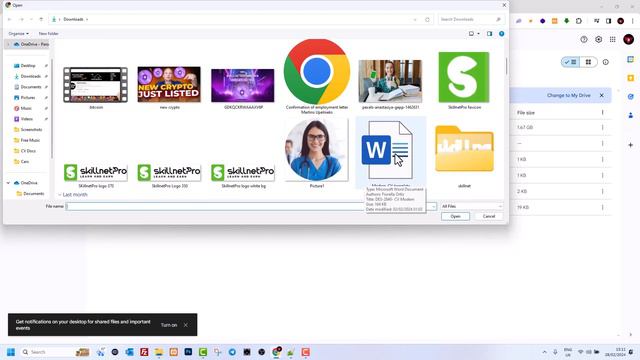Open the All Files type dropdown
Viewport: 640px width, 360px height.
[471, 207]
